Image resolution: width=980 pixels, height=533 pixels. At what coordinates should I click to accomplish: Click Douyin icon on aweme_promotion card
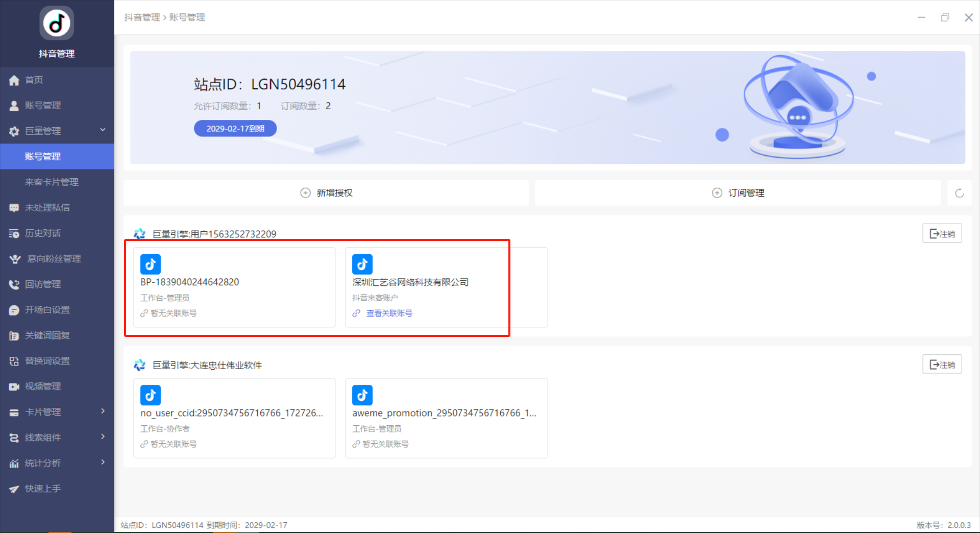pos(362,395)
